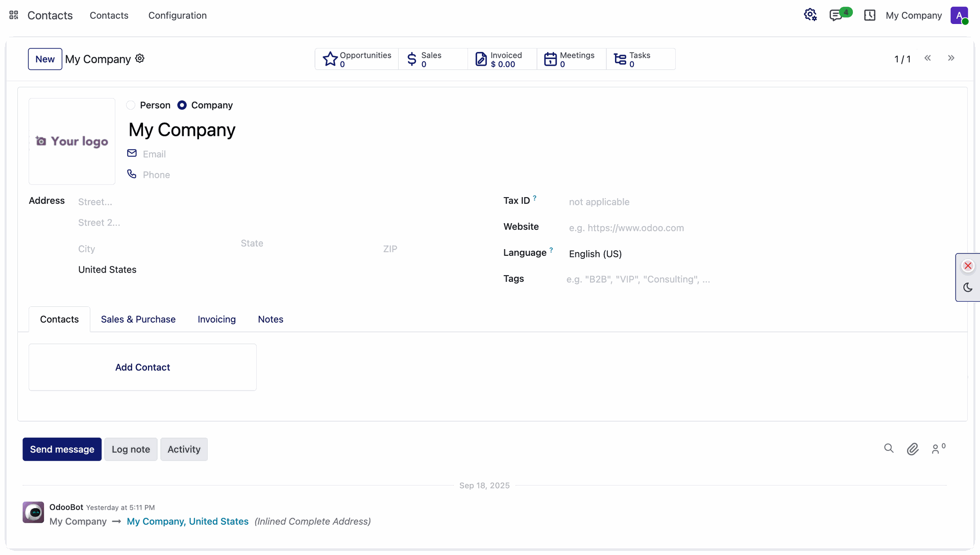The height and width of the screenshot is (555, 980).
Task: Click the New button
Action: tap(45, 59)
